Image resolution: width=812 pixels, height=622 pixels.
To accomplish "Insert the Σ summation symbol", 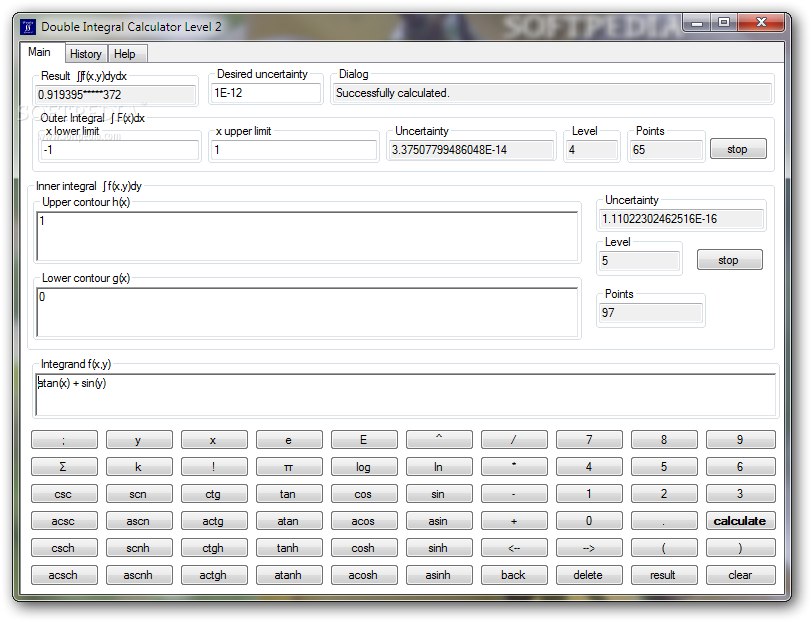I will 64,467.
